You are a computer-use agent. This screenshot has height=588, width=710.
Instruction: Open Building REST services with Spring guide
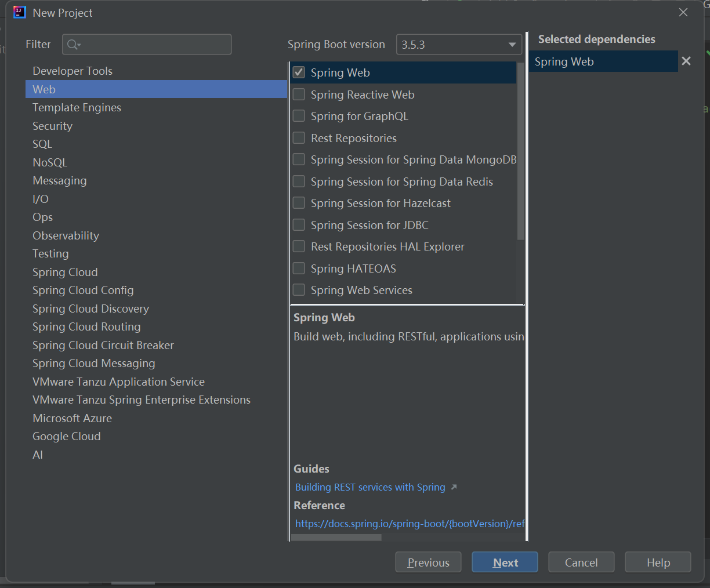coord(370,487)
